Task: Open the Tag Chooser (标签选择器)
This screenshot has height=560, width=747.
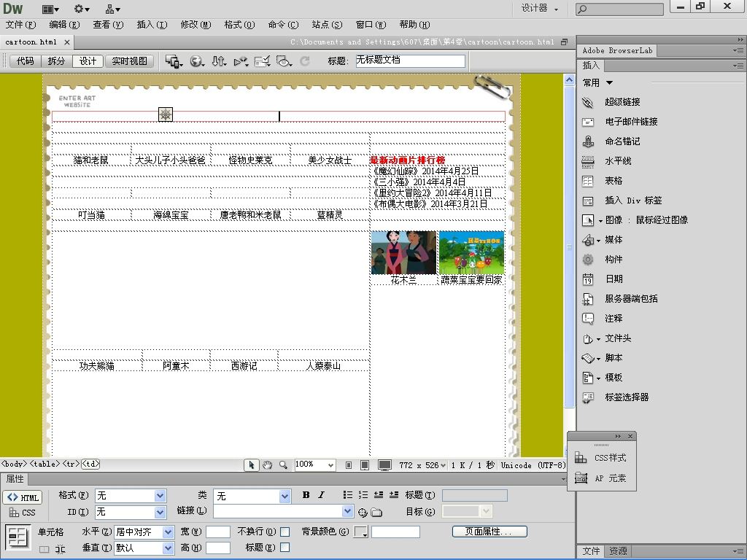Action: click(588, 397)
